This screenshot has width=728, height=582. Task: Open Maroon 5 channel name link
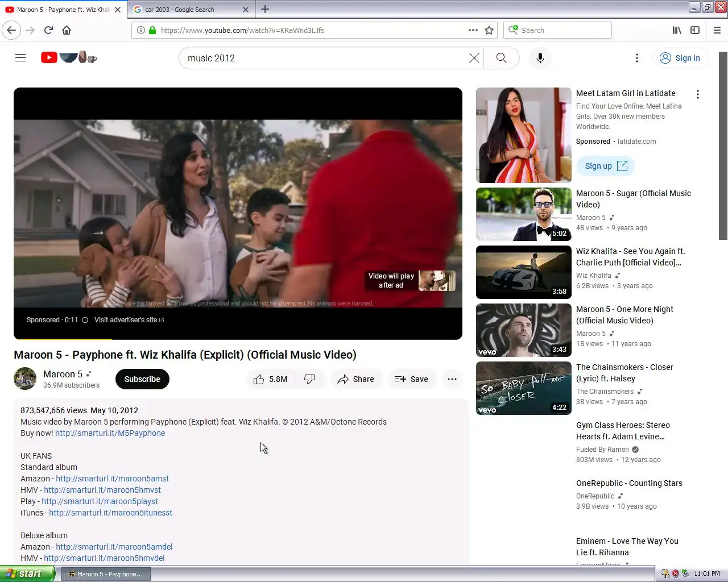[x=63, y=374]
